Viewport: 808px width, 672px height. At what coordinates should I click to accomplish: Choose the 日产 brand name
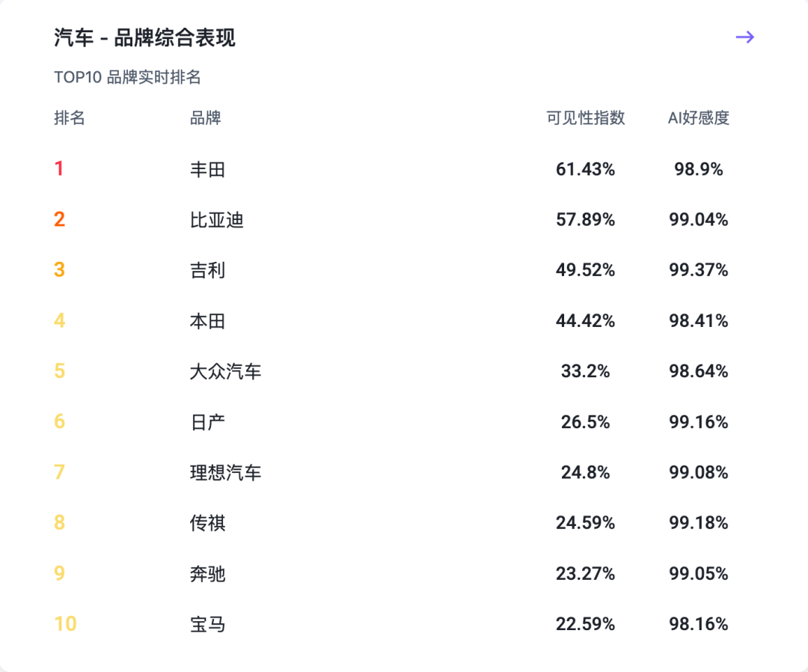pyautogui.click(x=207, y=422)
